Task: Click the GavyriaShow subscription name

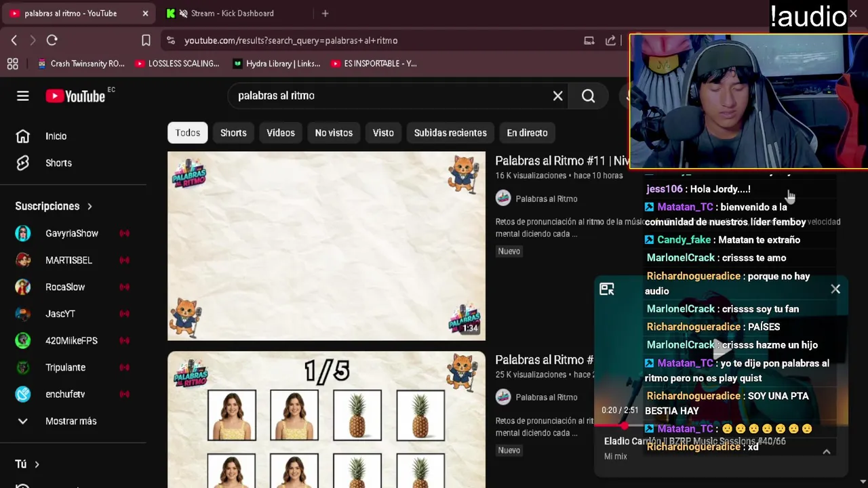Action: (x=72, y=233)
